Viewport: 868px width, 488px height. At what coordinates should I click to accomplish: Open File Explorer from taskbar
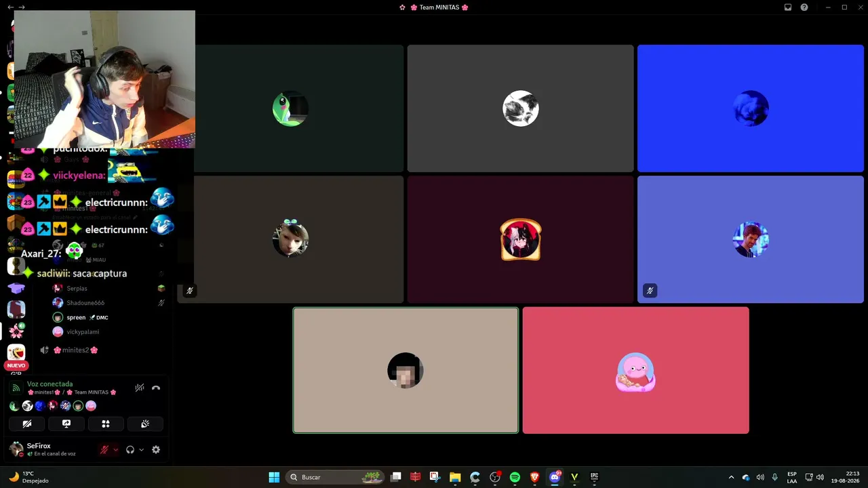click(455, 477)
